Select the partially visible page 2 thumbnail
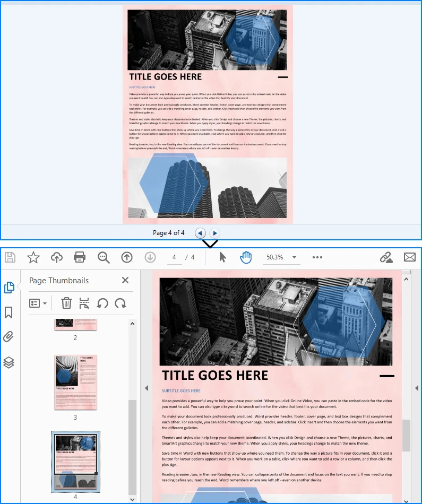 click(75, 324)
